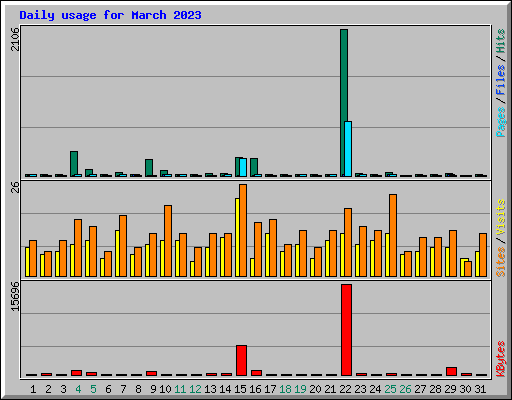The height and width of the screenshot is (400, 512).
Task: Click the orange sites bar for day 10
Action: 168,241
